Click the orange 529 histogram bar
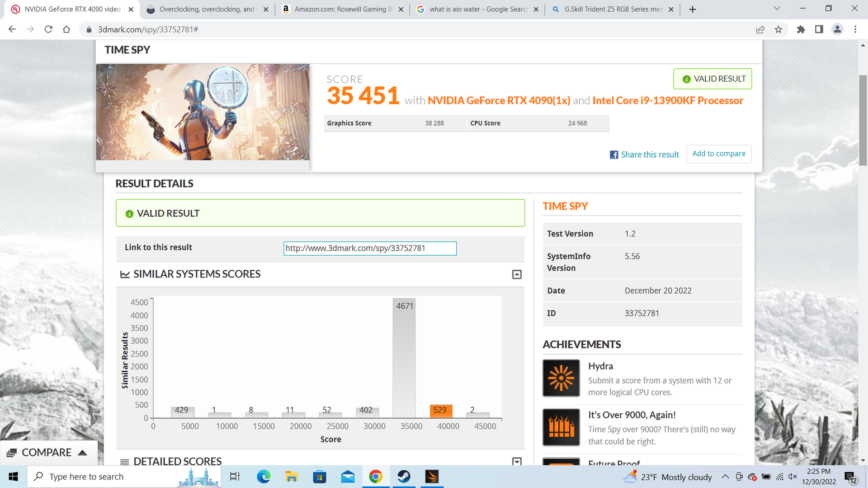 [441, 411]
